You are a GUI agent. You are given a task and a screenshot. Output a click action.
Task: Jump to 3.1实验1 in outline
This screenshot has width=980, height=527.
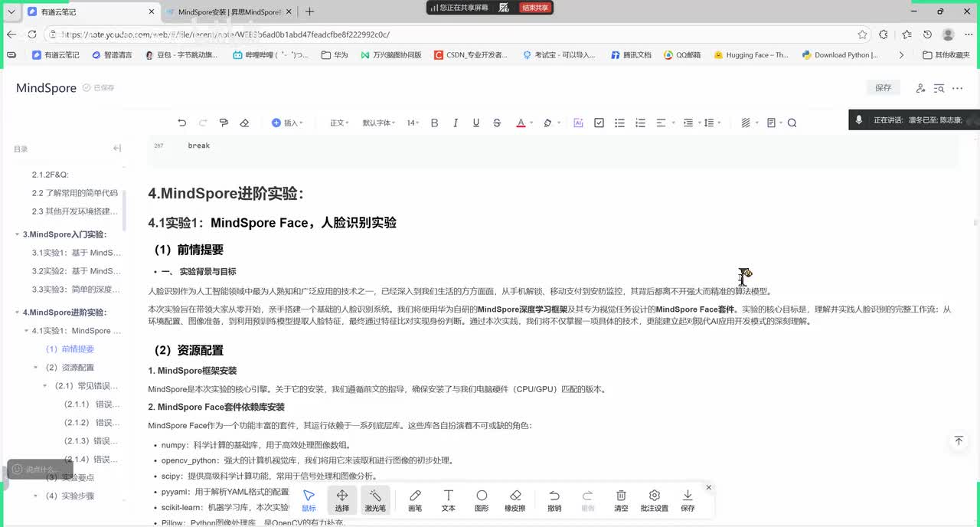(77, 253)
